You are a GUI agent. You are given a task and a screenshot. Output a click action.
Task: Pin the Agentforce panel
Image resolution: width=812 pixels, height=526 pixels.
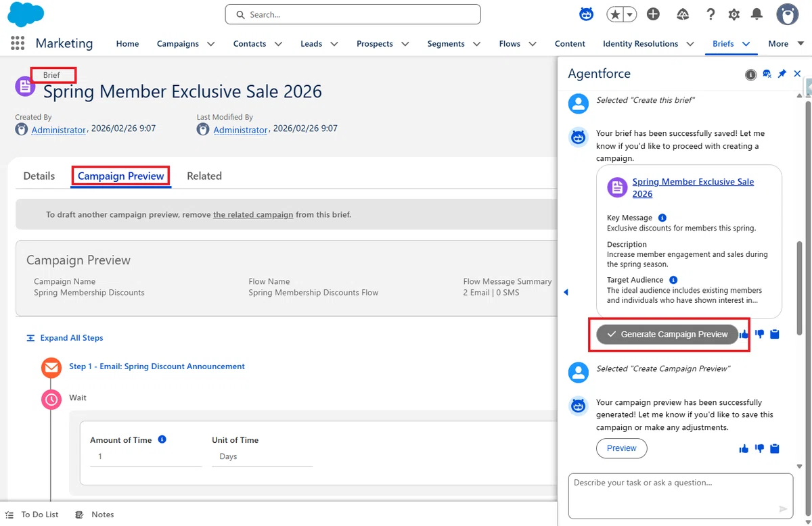point(782,74)
